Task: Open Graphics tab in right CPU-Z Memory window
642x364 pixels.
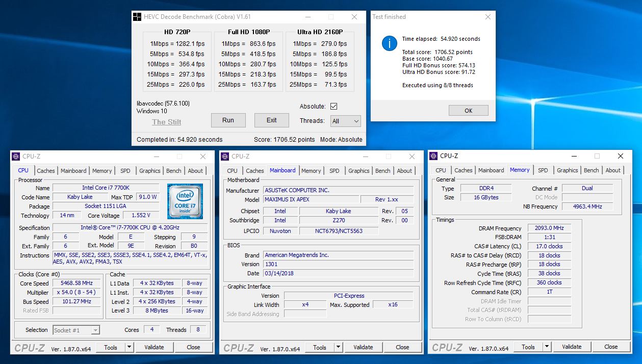Action: [x=568, y=170]
